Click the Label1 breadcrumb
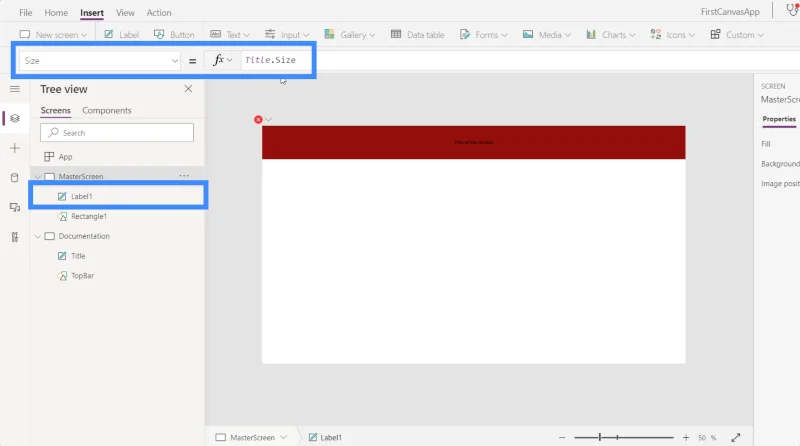The image size is (800, 446). (x=326, y=437)
